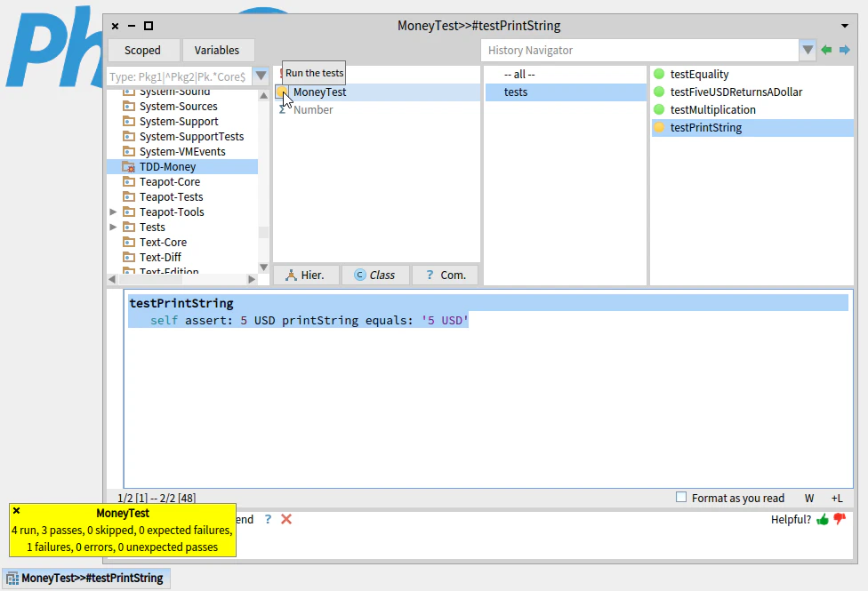This screenshot has height=591, width=868.
Task: Click the green status icon beside testMultiplication
Action: point(659,109)
